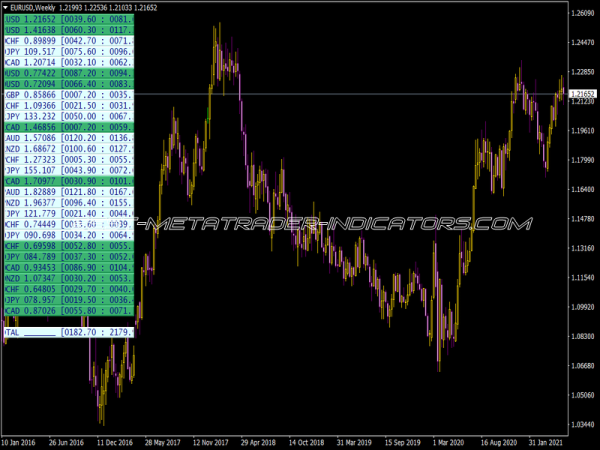Select the NZD 1.68672 row
The width and height of the screenshot is (600, 450).
[68, 150]
